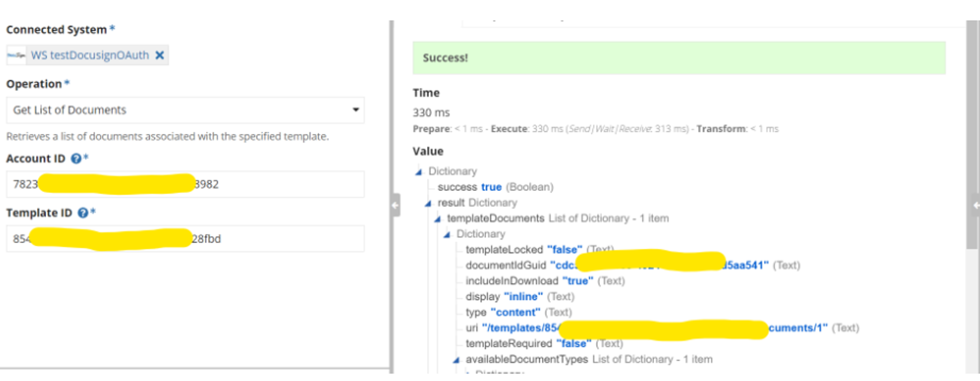
Task: Select the templateRequired "false" row
Action: (544, 344)
